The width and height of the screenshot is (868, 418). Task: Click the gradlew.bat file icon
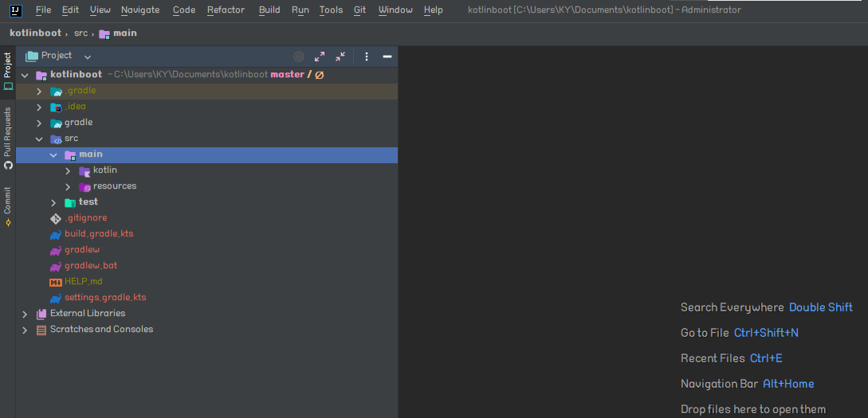[55, 267]
